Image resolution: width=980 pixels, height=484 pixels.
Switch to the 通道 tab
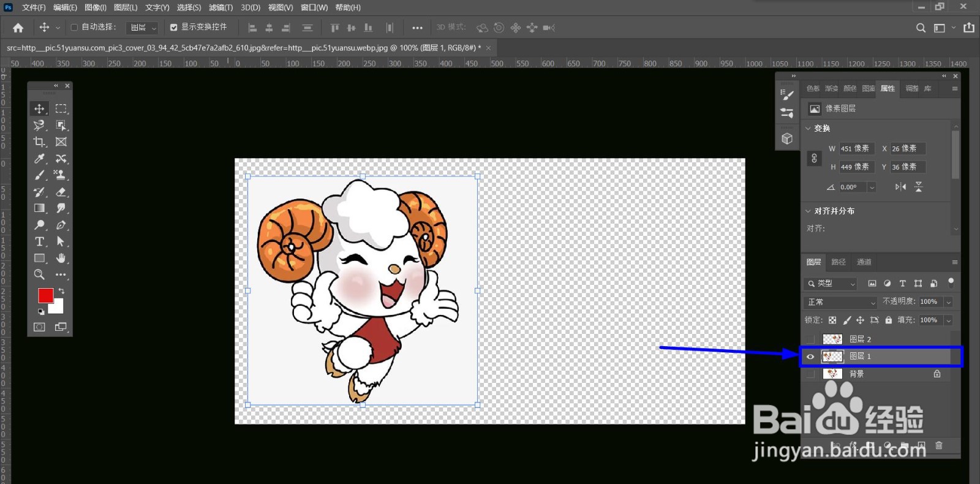(864, 262)
